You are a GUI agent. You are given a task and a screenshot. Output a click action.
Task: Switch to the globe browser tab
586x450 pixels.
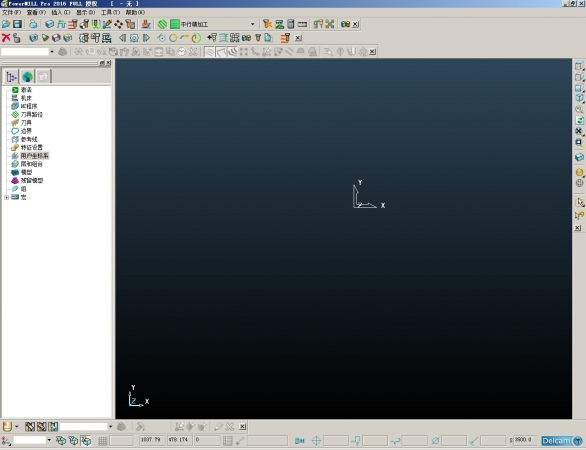(27, 77)
